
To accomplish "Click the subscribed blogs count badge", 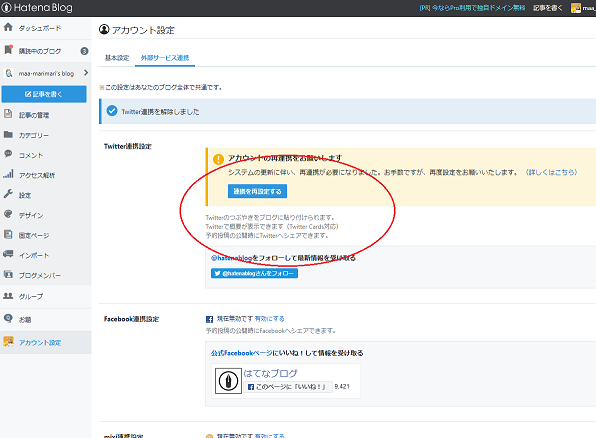I will point(84,51).
